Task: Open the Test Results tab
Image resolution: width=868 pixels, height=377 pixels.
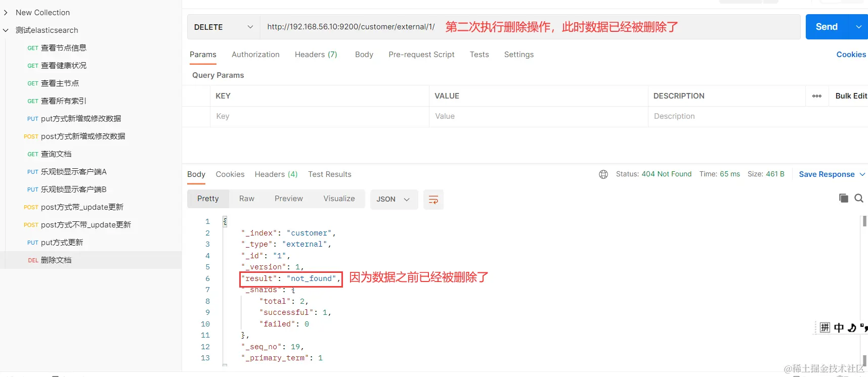Action: [x=330, y=174]
